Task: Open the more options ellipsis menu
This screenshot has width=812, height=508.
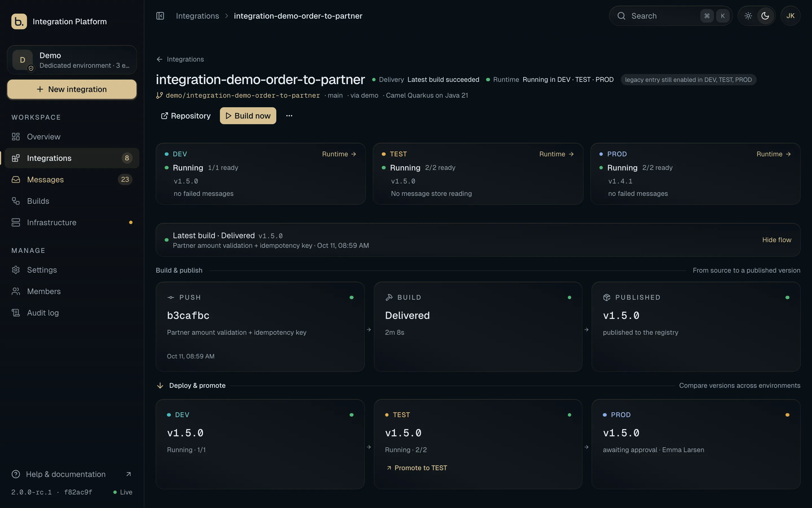Action: (289, 116)
